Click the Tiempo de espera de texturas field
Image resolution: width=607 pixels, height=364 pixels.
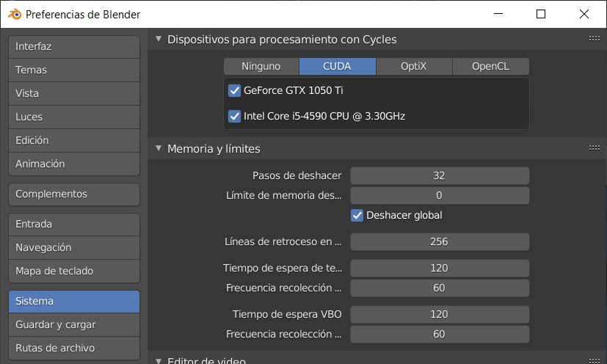coord(440,269)
